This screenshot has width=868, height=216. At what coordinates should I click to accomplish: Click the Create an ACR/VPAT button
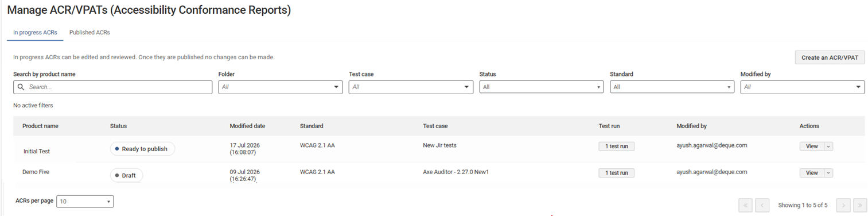(x=830, y=57)
